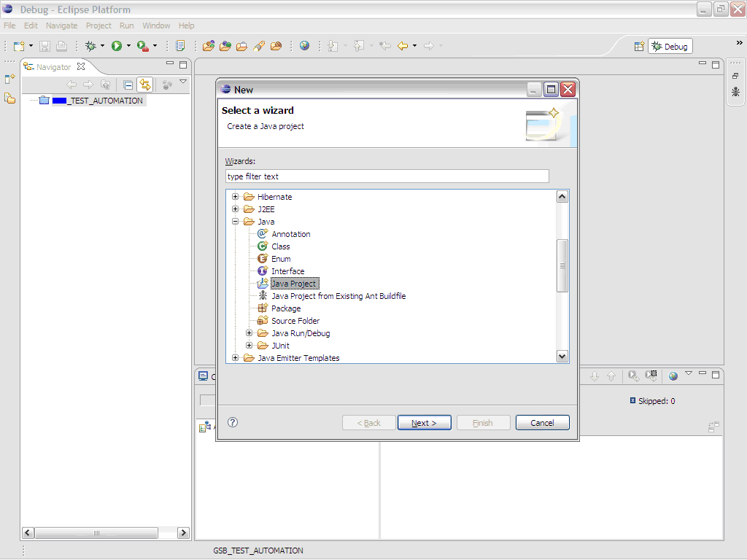Click the web browser globe toolbar icon

point(304,46)
